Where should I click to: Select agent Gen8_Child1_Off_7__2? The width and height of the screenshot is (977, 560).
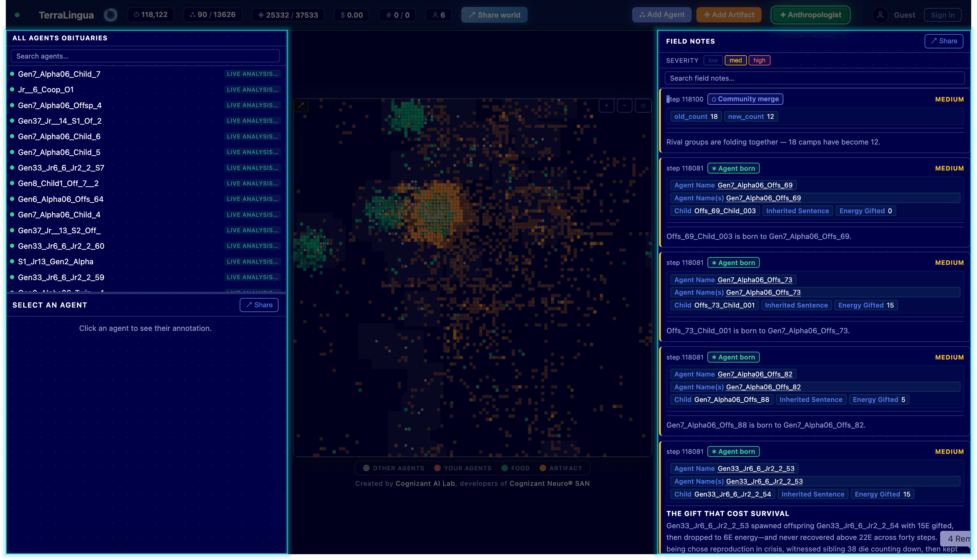[x=145, y=183]
